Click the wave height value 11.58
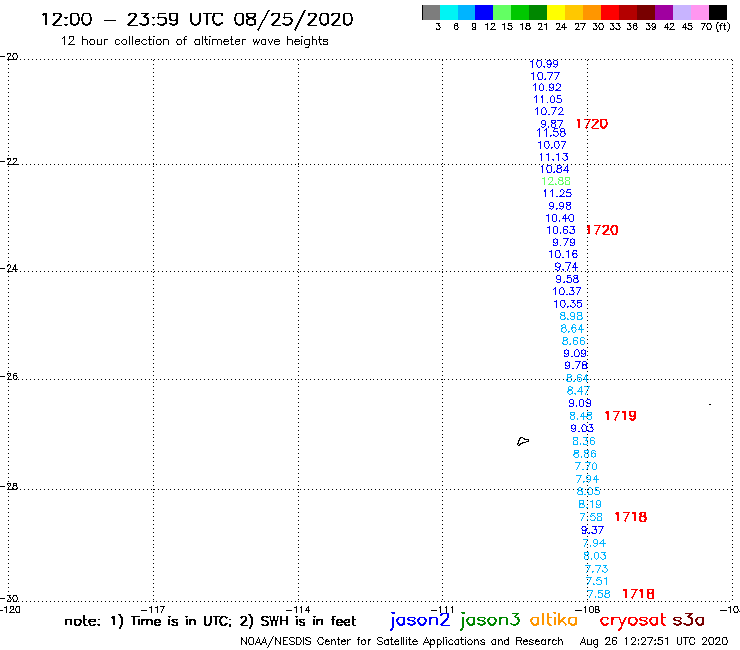Viewport: 740px width, 650px height. coord(551,133)
